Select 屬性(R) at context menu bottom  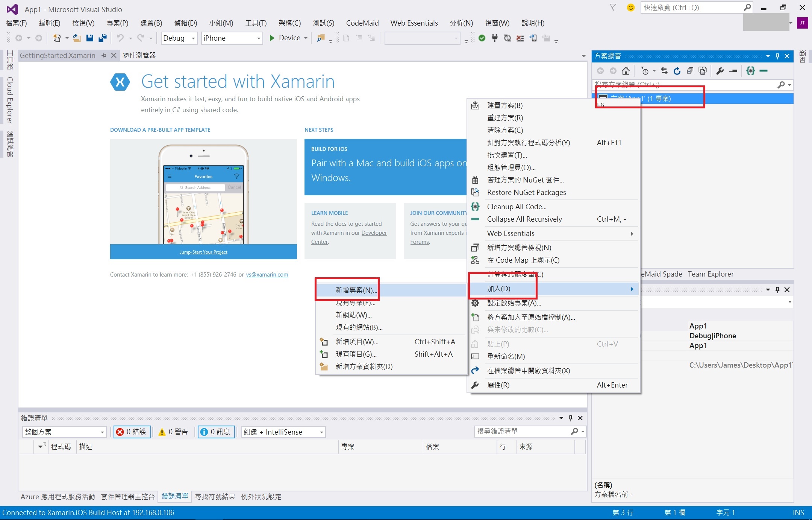click(x=553, y=385)
